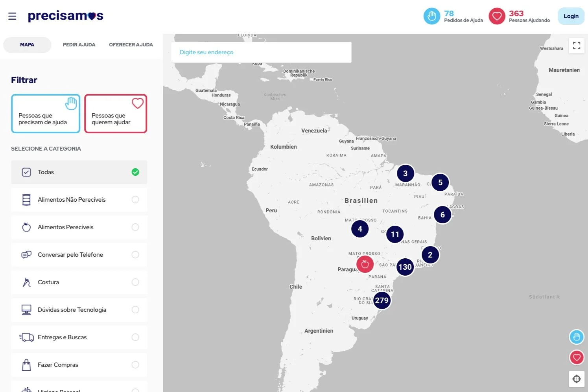Screen dimensions: 588x392
Task: Expand the cluster showing 11 near Goiás
Action: click(394, 234)
